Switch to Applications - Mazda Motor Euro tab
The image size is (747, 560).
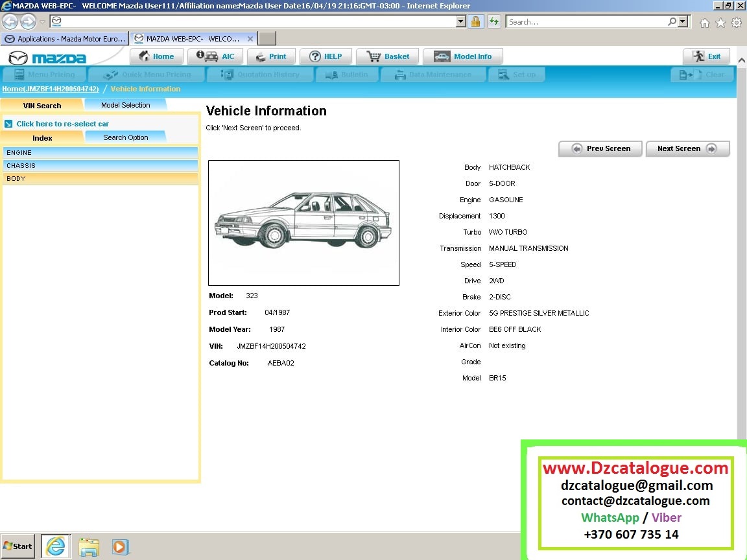pos(65,39)
